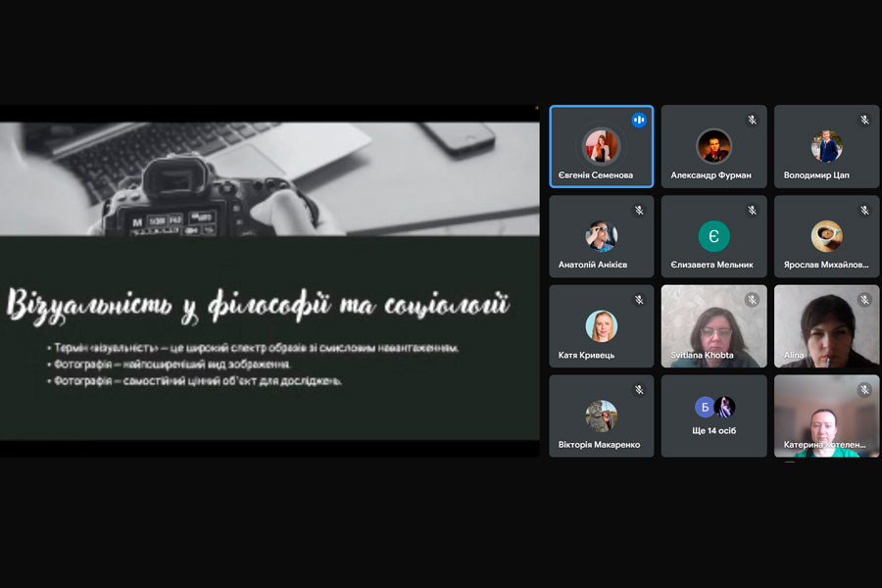The height and width of the screenshot is (588, 882).
Task: Open the 'Ще 14 осіб' participants tile
Action: [x=713, y=416]
